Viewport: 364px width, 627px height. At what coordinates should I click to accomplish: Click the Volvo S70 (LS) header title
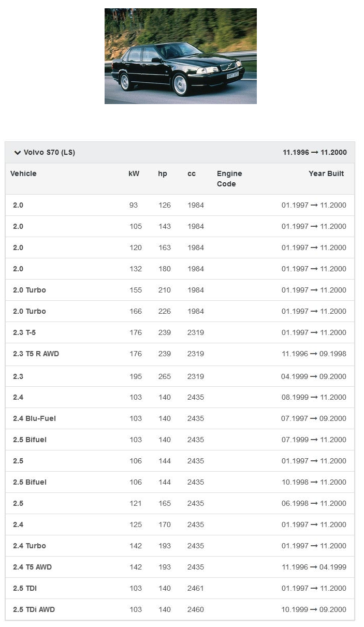[49, 153]
